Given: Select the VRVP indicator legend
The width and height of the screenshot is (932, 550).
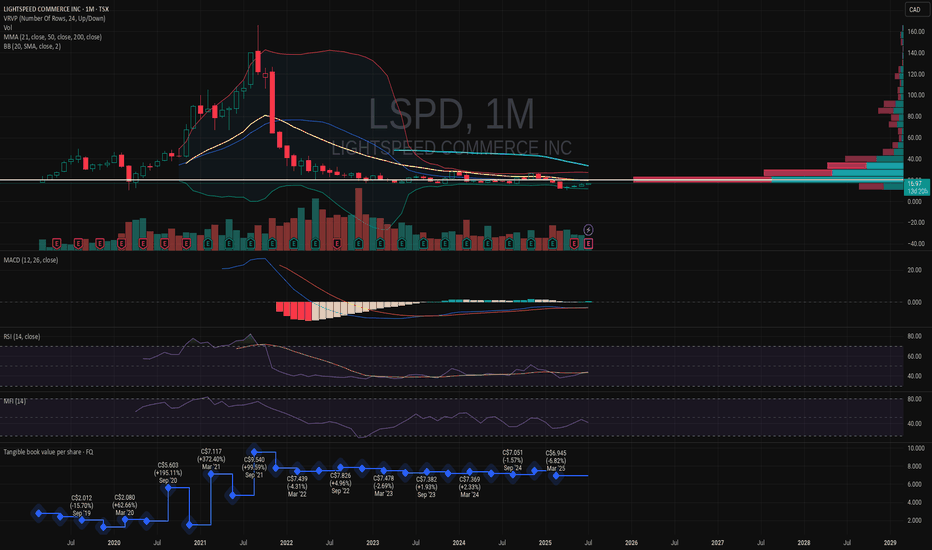Looking at the screenshot, I should pos(54,18).
